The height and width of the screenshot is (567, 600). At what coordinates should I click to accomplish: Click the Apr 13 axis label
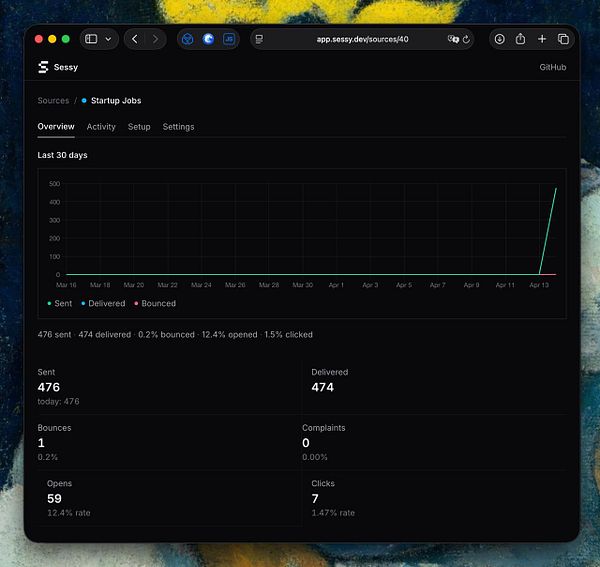pos(539,285)
